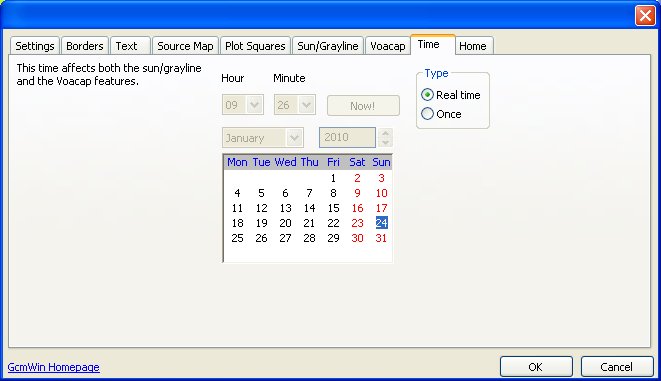Increase the year with the up arrow
The height and width of the screenshot is (381, 661).
click(385, 133)
